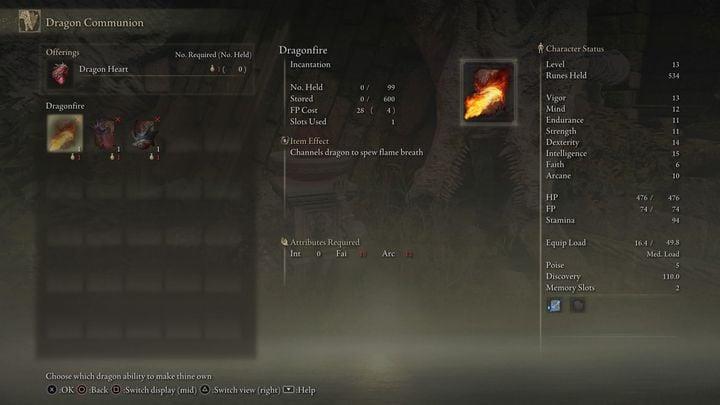The height and width of the screenshot is (405, 720).
Task: Click the X OK button prompt
Action: pos(61,390)
